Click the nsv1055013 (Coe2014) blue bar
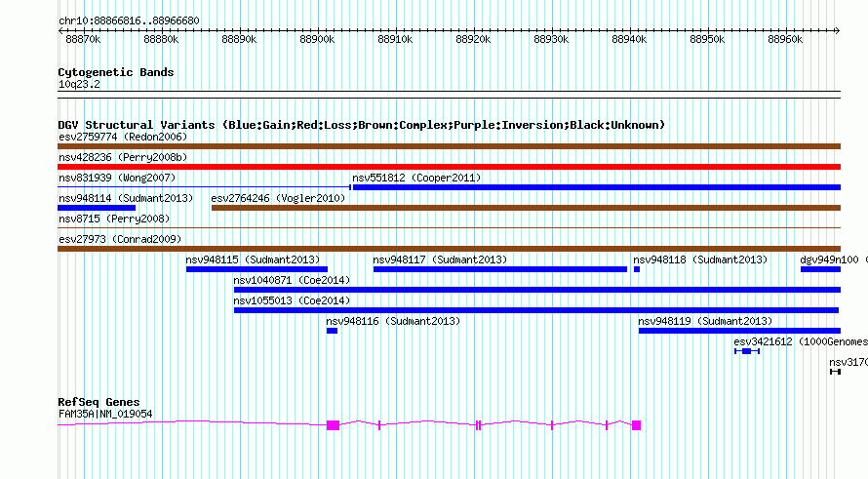This screenshot has height=479, width=868. pos(535,310)
